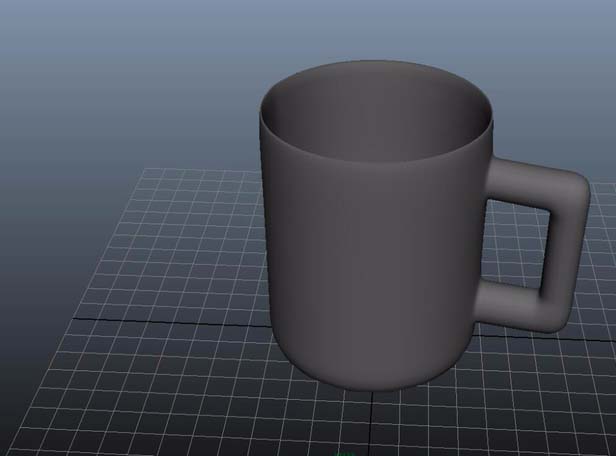This screenshot has height=456, width=616.
Task: Click the mug's square handle
Action: 564,245
